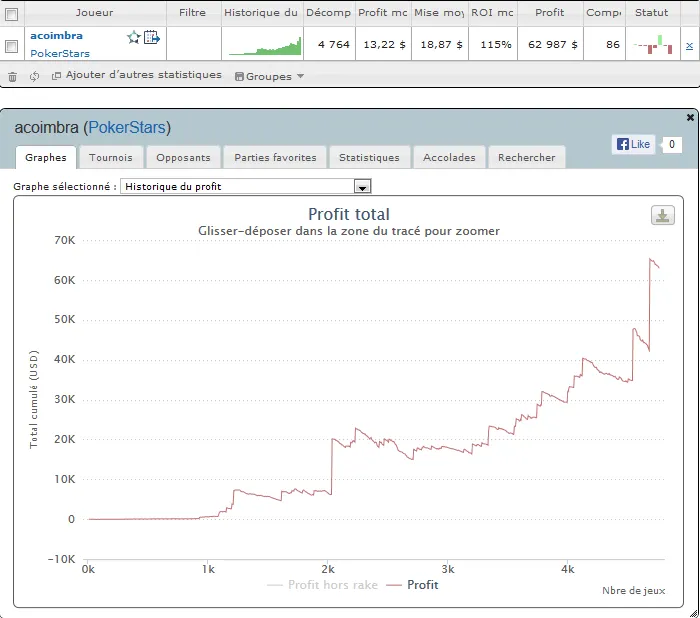Remove the acoimbra row with the x icon

[689, 46]
